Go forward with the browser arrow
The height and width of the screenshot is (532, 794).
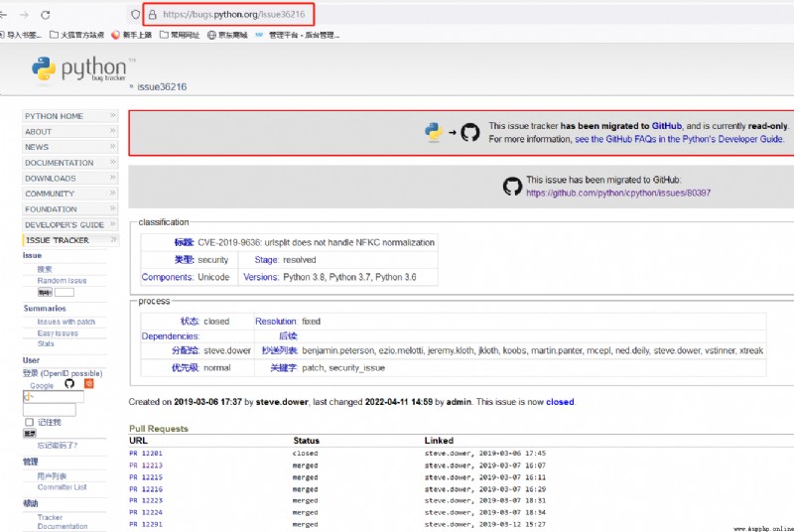click(24, 15)
